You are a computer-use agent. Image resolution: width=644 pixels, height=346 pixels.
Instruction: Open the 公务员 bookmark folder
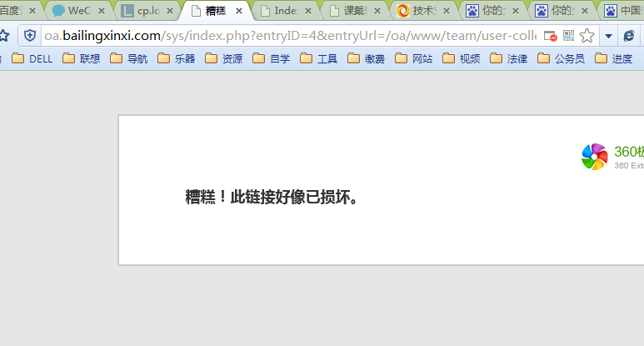click(561, 58)
